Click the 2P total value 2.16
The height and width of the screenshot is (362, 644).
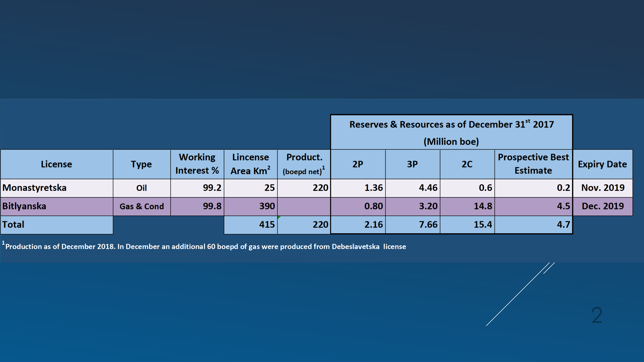tap(374, 224)
